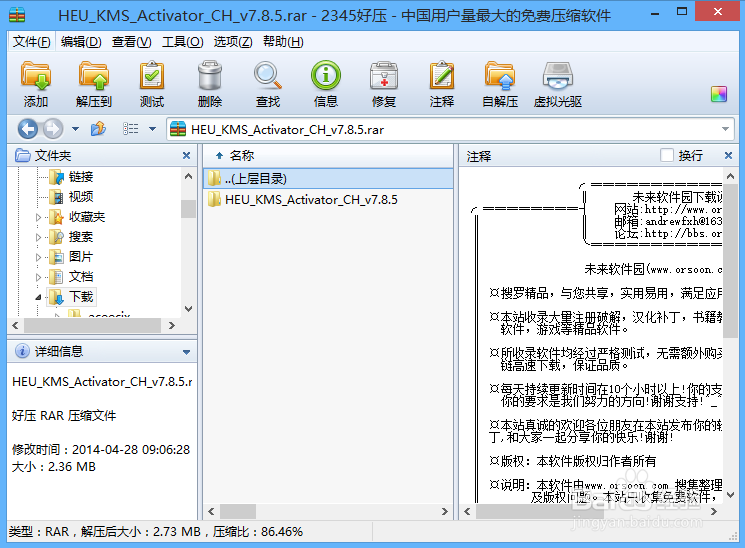745x548 pixels.
Task: Click folder tree scroll-right arrow
Action: 172,326
